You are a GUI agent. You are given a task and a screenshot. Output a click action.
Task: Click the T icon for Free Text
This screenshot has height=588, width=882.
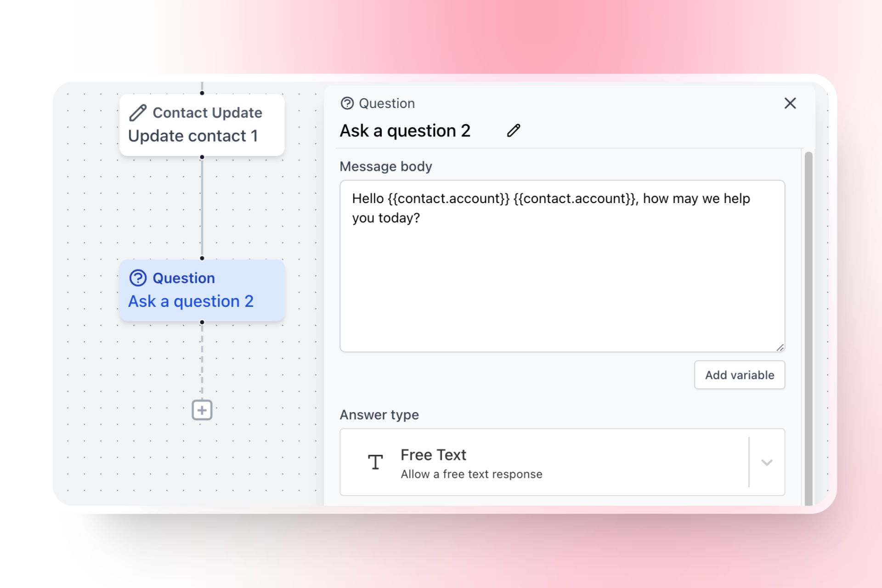[375, 462]
